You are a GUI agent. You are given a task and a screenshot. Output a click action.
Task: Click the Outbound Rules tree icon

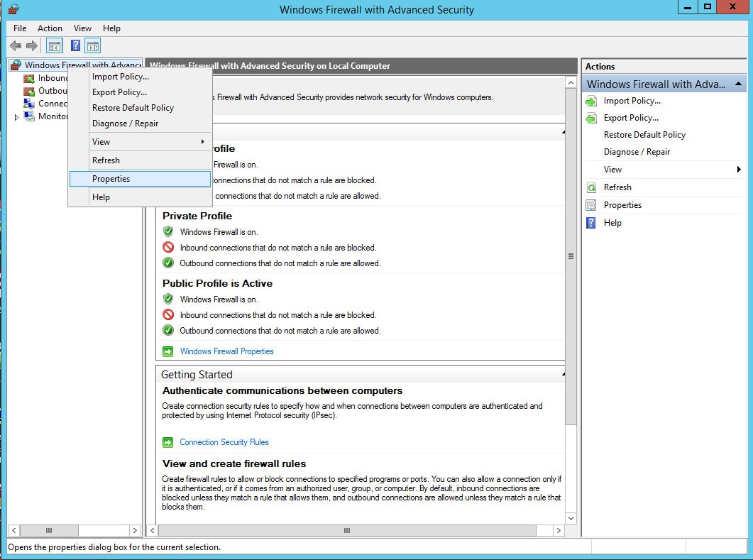[29, 91]
